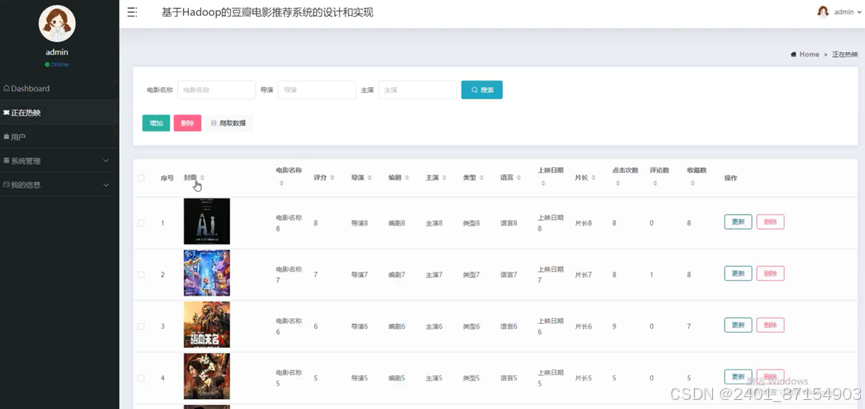
Task: Sort table by 主演 column sort icon
Action: tap(444, 178)
